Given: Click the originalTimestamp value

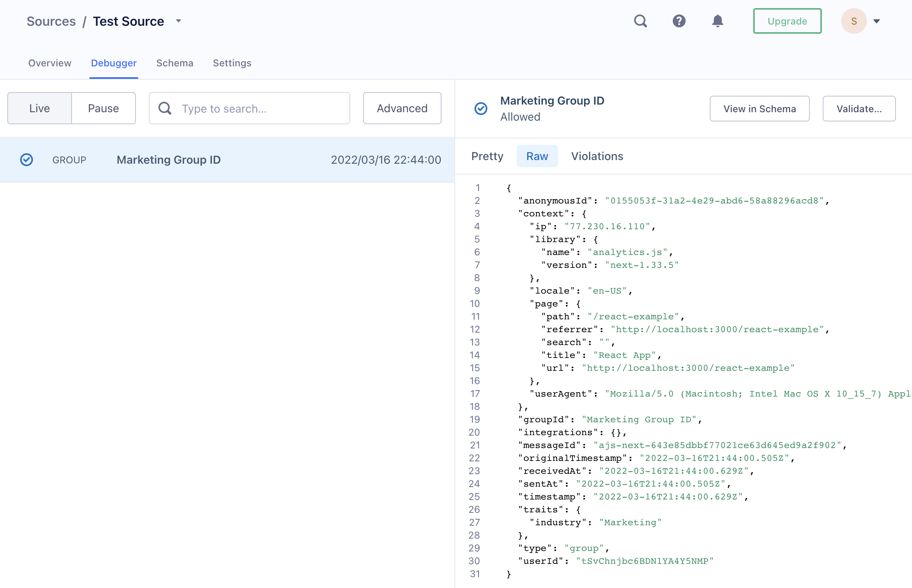Looking at the screenshot, I should click(x=715, y=458).
